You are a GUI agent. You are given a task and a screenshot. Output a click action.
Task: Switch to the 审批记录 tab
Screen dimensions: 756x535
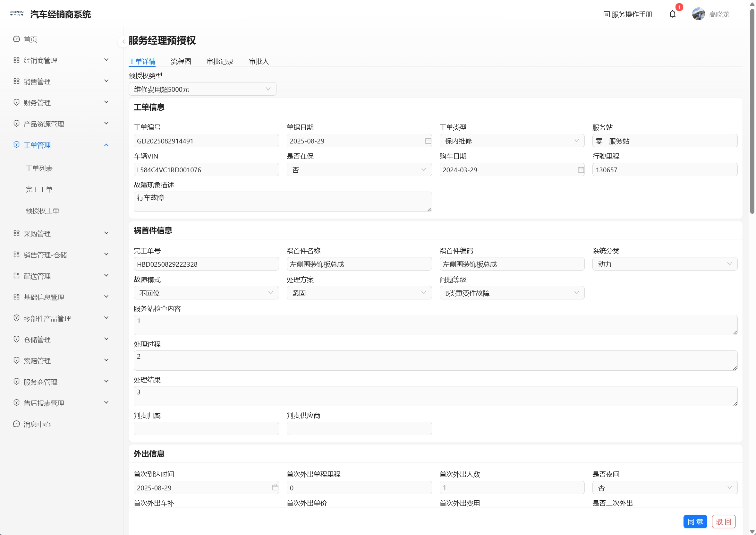(x=220, y=61)
